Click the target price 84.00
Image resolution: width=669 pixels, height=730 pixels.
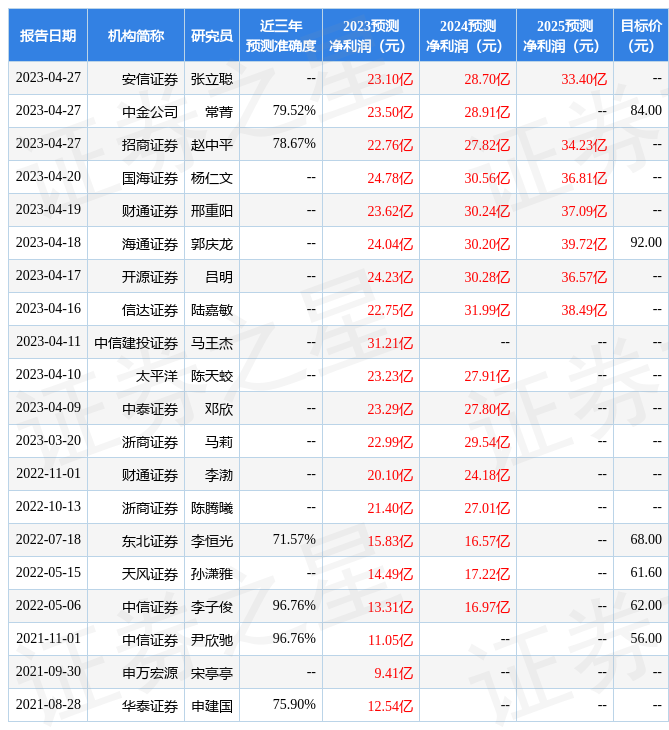(646, 110)
